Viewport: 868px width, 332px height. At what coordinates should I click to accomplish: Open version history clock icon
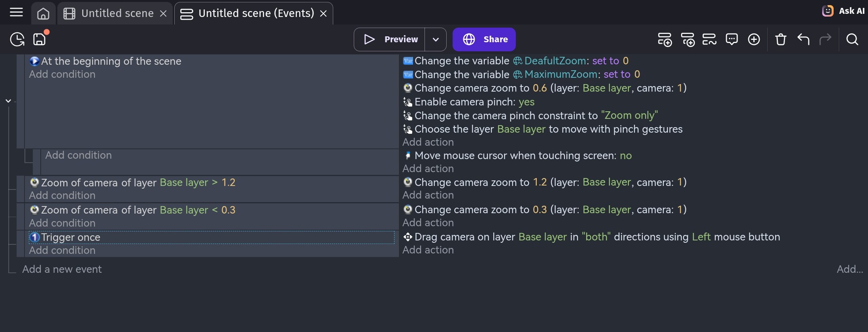point(17,39)
